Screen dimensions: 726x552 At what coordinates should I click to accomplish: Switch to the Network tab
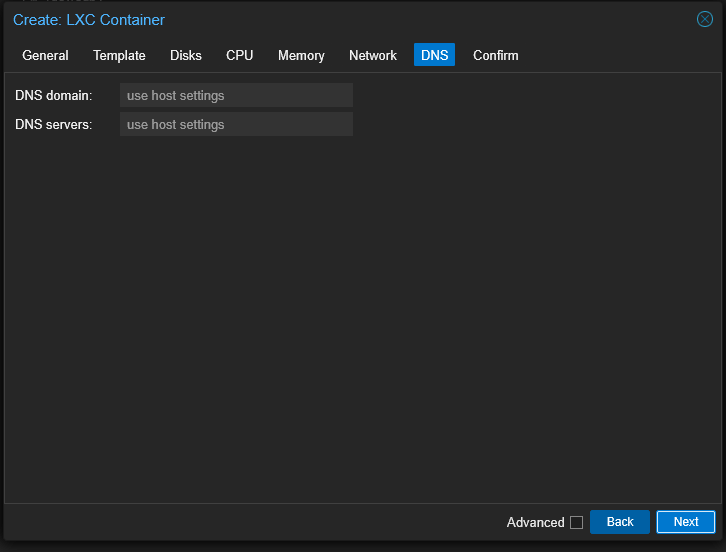[x=373, y=55]
